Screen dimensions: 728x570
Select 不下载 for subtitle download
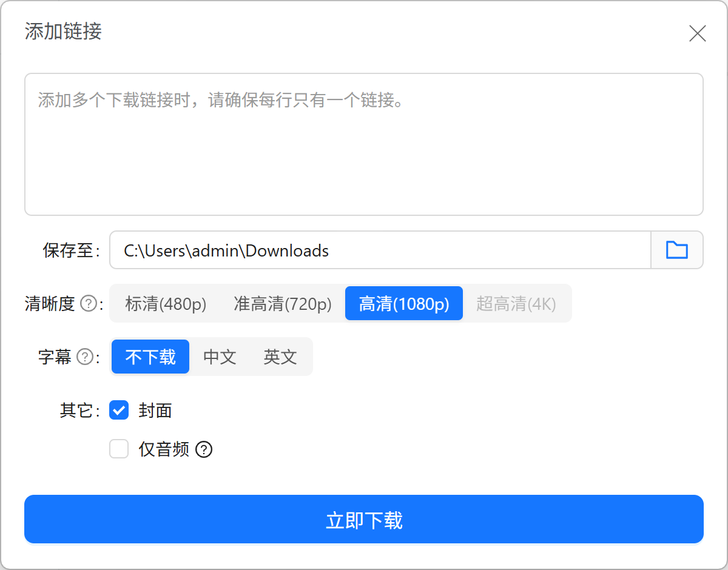pos(150,357)
